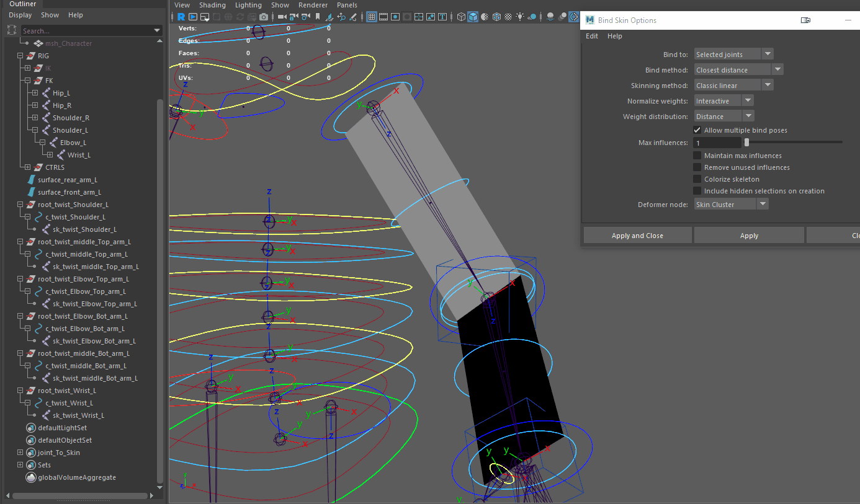Toggle the Field Chart icon

[x=419, y=17]
